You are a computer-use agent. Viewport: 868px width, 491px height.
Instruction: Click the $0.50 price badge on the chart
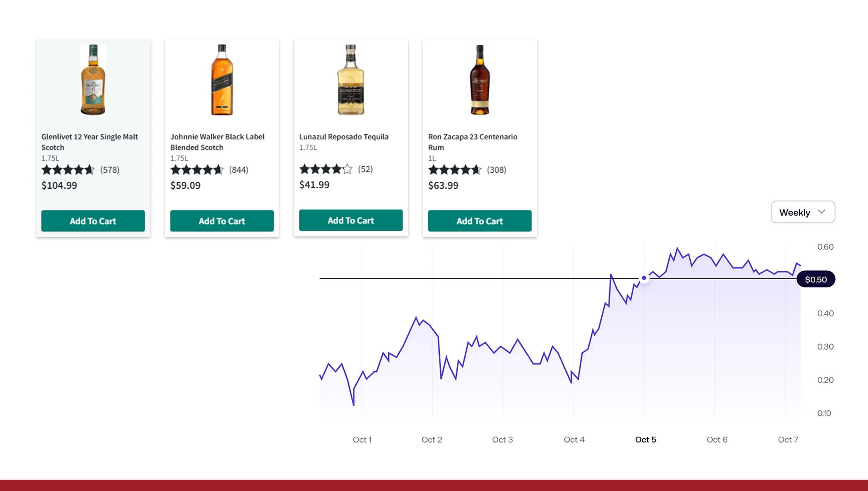coord(816,279)
